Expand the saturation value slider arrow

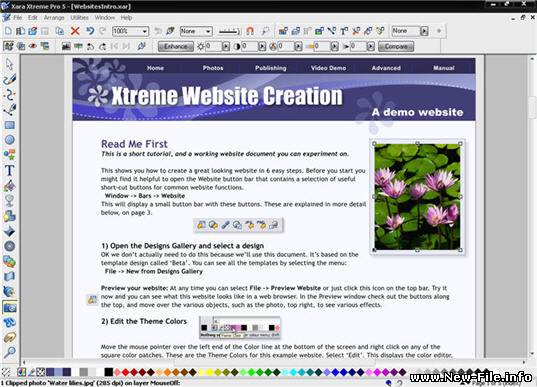[x=298, y=46]
